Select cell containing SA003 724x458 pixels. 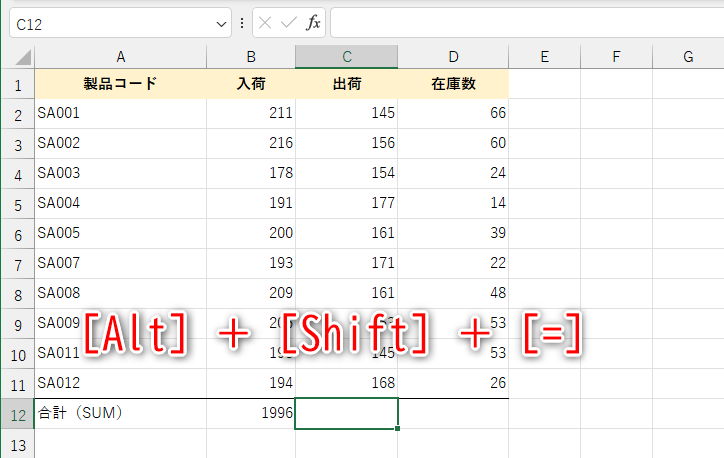point(121,174)
